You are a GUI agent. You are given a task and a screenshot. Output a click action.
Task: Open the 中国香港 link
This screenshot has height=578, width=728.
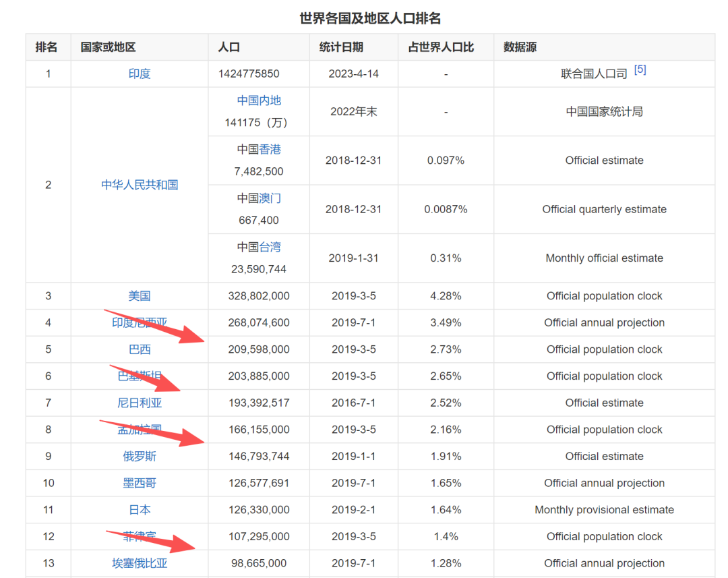click(x=270, y=150)
